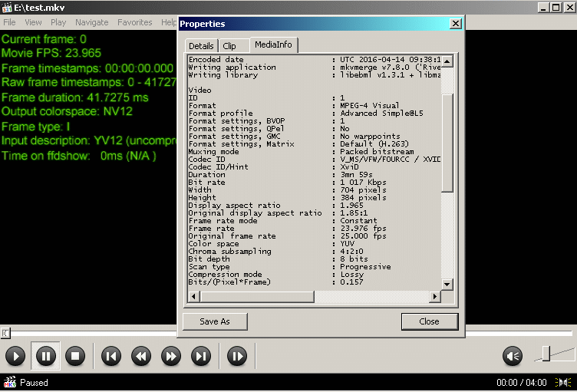
Task: Click the horizontal scrollbar thumb in MediaInfo
Action: (x=257, y=296)
